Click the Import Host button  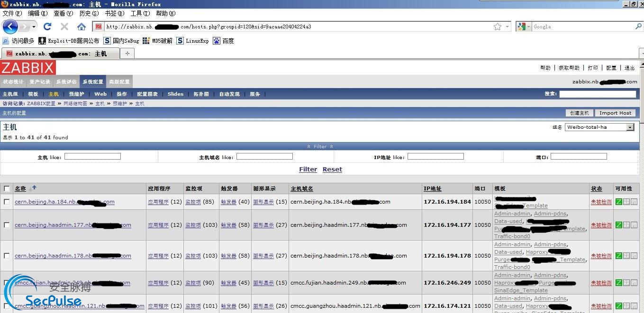[x=615, y=113]
